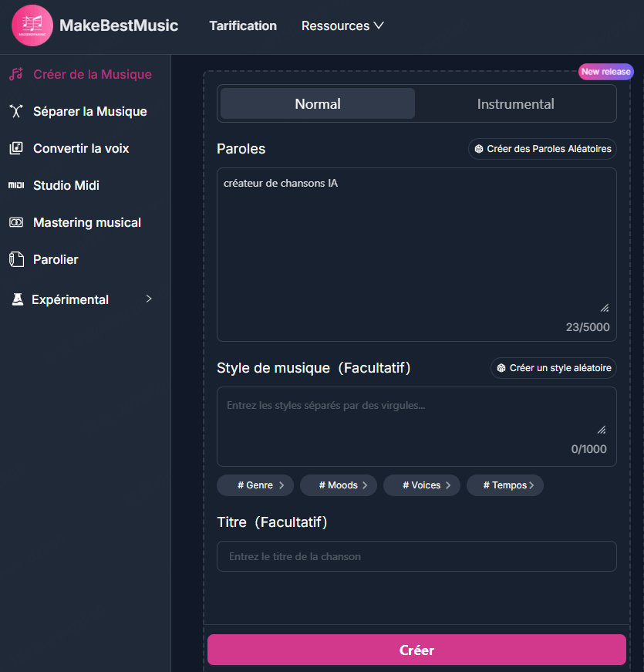Click the Séparer la Musique split icon
The width and height of the screenshot is (644, 672).
click(x=15, y=112)
